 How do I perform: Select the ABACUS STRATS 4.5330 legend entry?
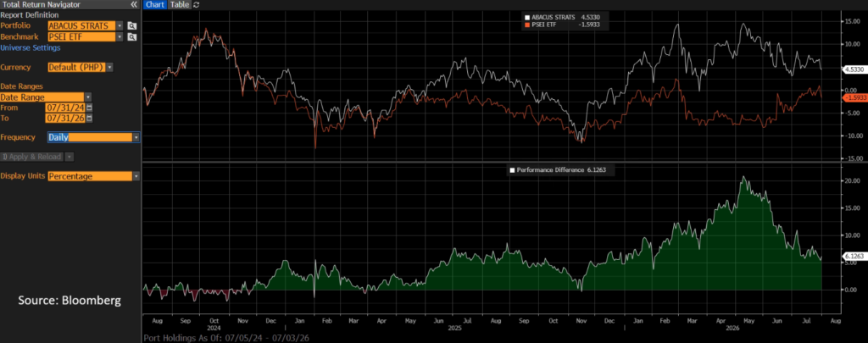[x=562, y=17]
